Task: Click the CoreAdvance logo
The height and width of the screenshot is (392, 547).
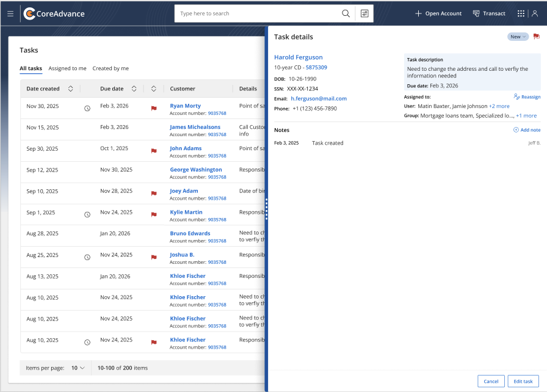Action: tap(54, 13)
